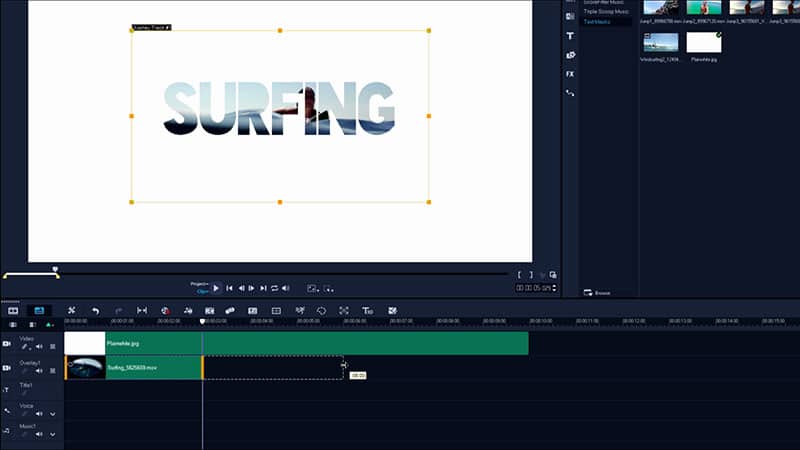Toggle Project playback mode label

[199, 284]
